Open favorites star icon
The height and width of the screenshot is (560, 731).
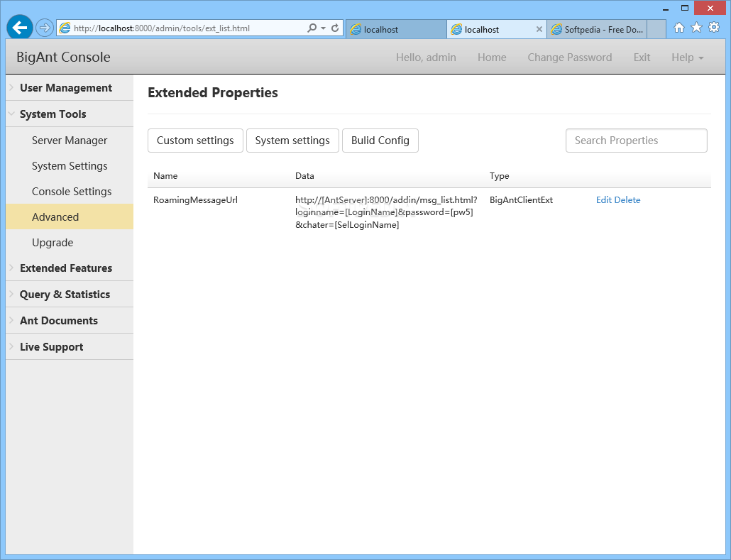(x=696, y=28)
